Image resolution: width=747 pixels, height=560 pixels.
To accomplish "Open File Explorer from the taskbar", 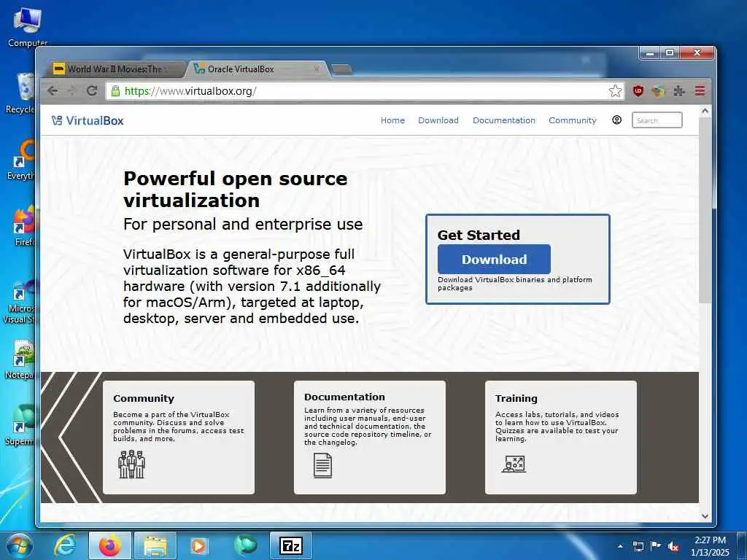I will coord(155,545).
